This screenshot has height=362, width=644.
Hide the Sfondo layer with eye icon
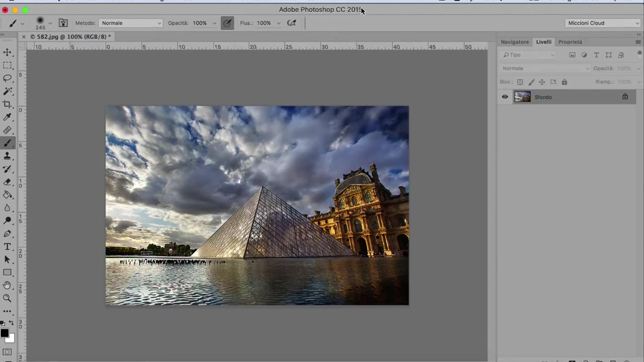click(505, 97)
